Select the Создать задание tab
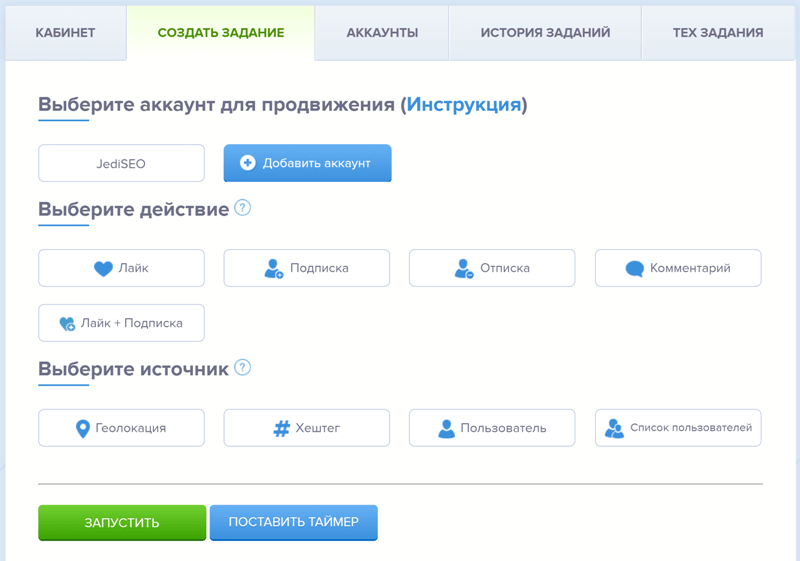 click(x=221, y=33)
